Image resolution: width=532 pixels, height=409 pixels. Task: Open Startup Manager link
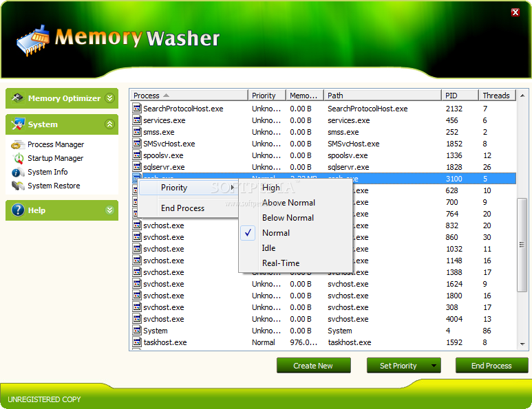coord(55,158)
